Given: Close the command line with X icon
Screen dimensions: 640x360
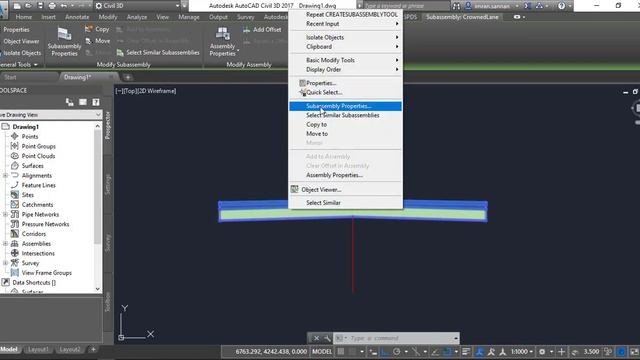Looking at the screenshot, I should click(316, 338).
